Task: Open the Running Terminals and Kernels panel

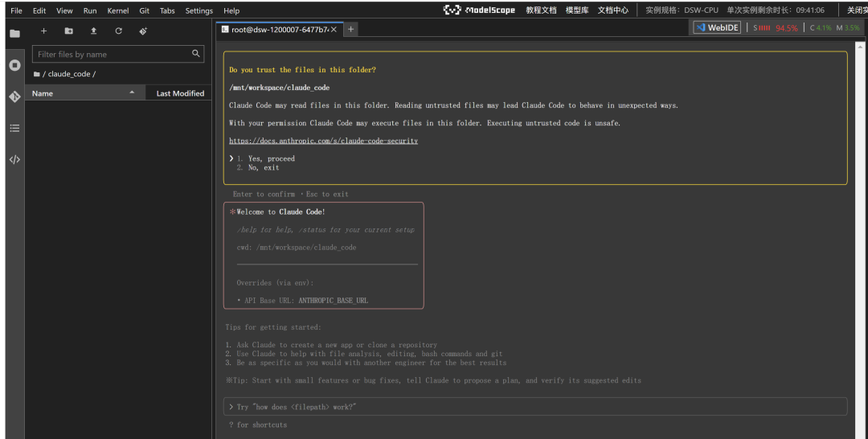Action: (x=14, y=65)
